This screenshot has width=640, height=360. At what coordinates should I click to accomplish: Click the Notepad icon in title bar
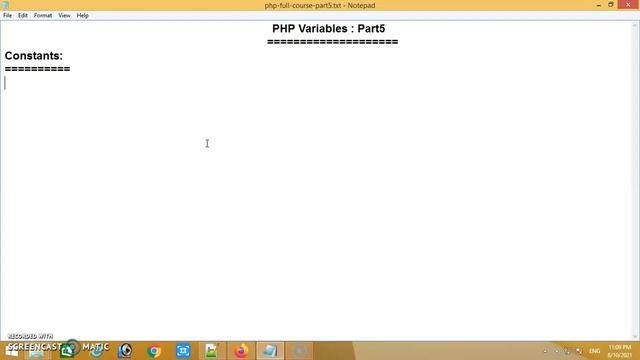point(5,5)
